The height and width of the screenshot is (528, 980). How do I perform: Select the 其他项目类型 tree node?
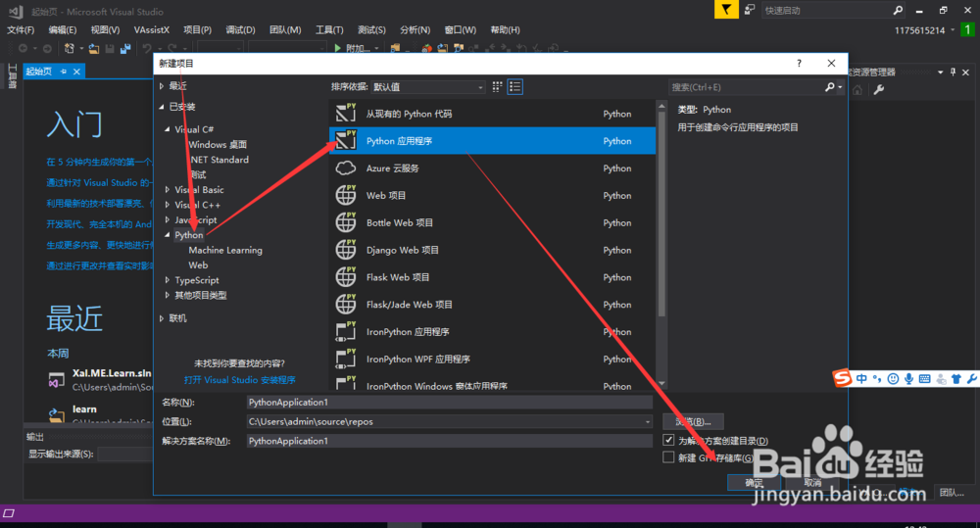click(200, 295)
